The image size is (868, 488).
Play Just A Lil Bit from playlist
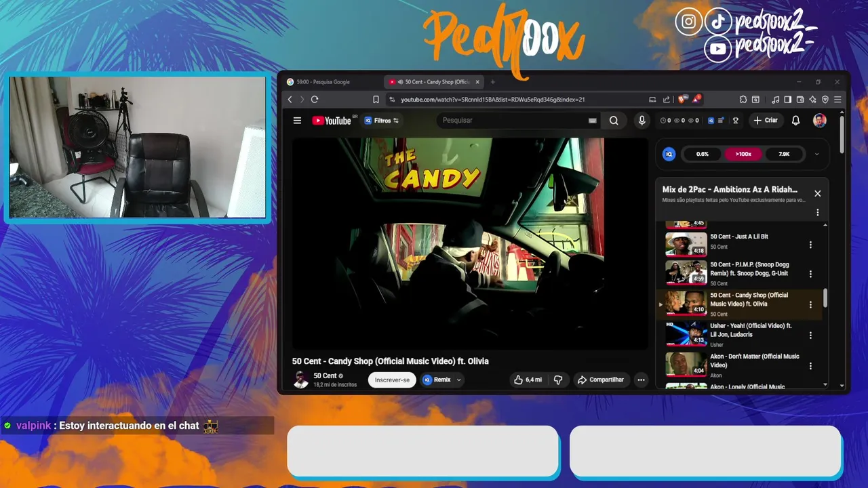[x=686, y=244]
